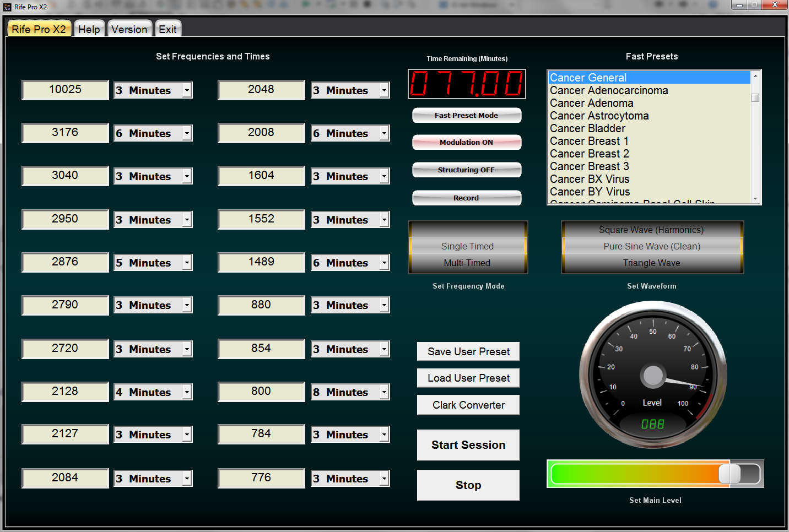The width and height of the screenshot is (789, 532).
Task: Select Cancer Breast 3 preset
Action: click(x=649, y=166)
